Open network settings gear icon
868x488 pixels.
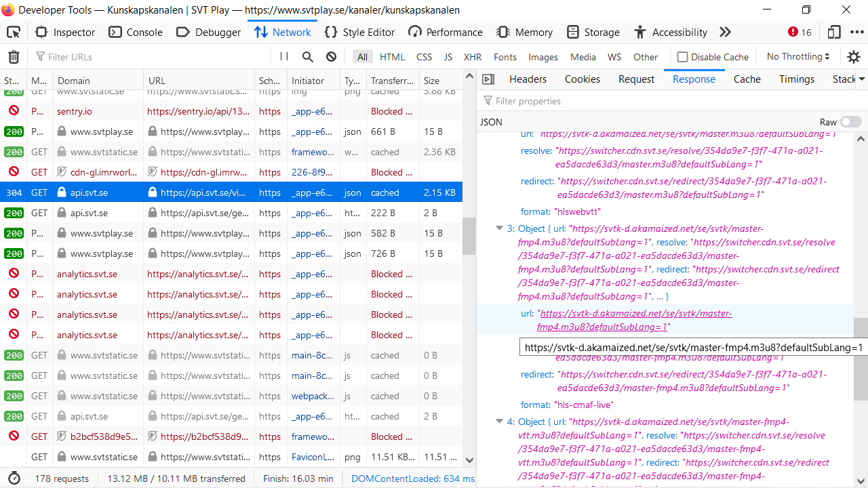click(x=854, y=57)
